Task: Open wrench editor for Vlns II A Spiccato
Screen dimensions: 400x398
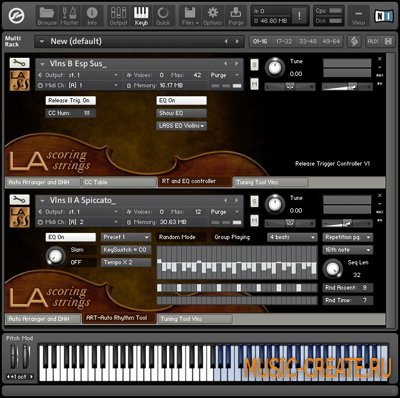Action: [20, 199]
